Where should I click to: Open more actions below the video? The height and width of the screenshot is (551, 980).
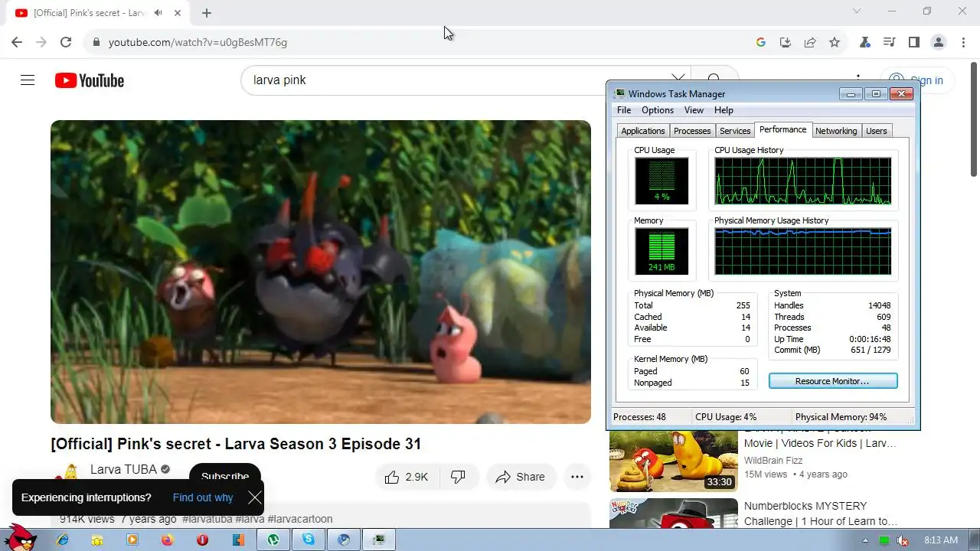coord(577,477)
